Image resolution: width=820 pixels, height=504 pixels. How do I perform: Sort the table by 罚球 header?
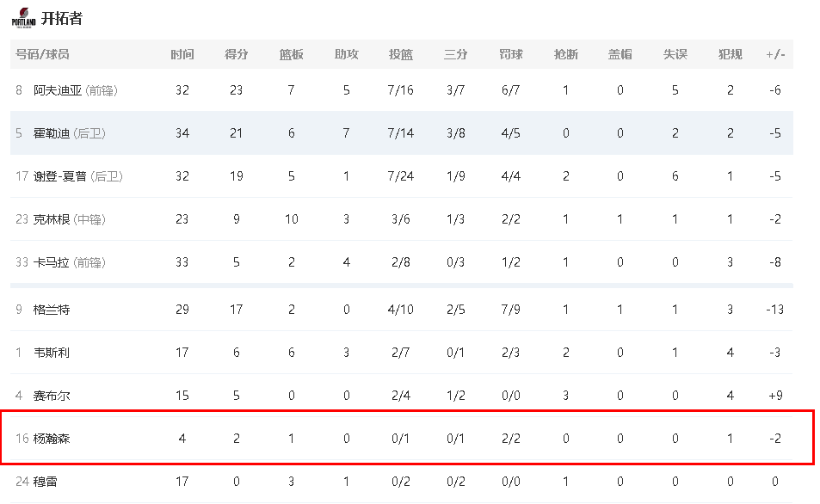(510, 54)
